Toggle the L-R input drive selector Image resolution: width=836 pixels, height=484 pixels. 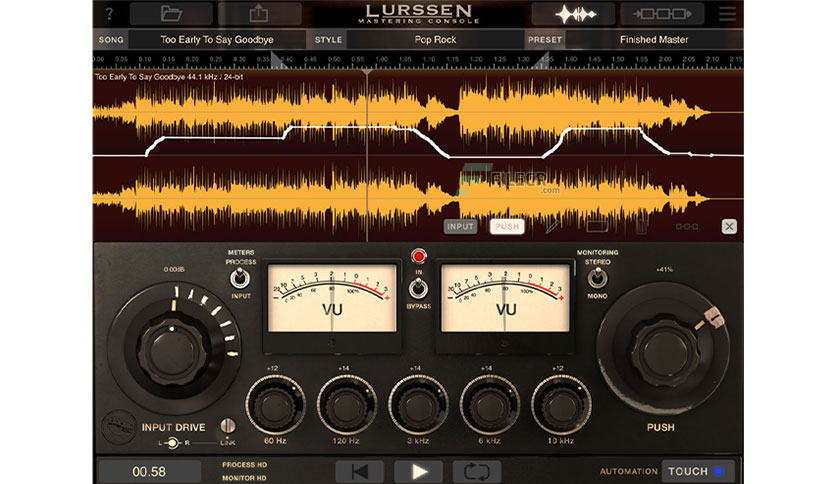click(173, 443)
